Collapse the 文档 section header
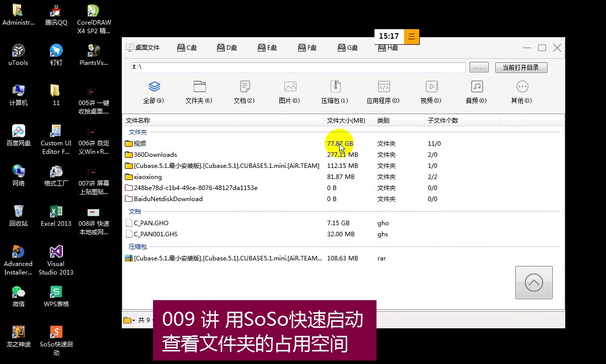606x364 pixels. coord(134,211)
